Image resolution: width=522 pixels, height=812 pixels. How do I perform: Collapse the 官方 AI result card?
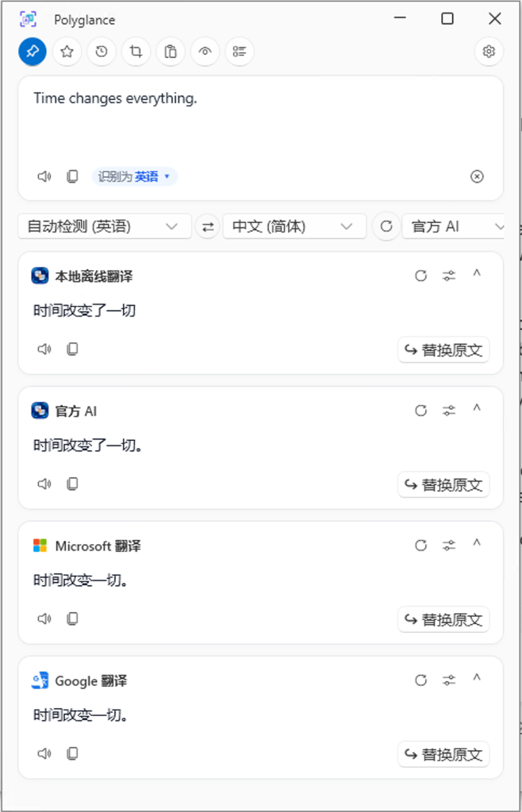pyautogui.click(x=477, y=409)
